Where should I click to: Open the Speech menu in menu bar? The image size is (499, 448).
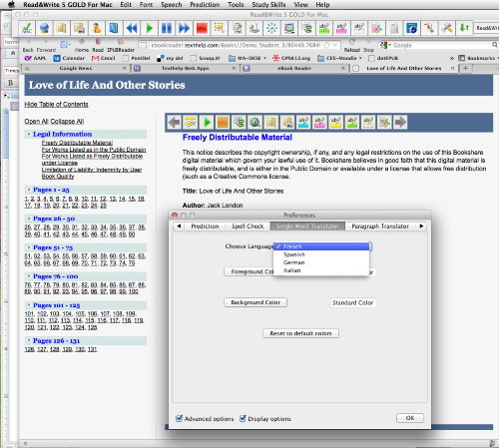click(x=172, y=5)
